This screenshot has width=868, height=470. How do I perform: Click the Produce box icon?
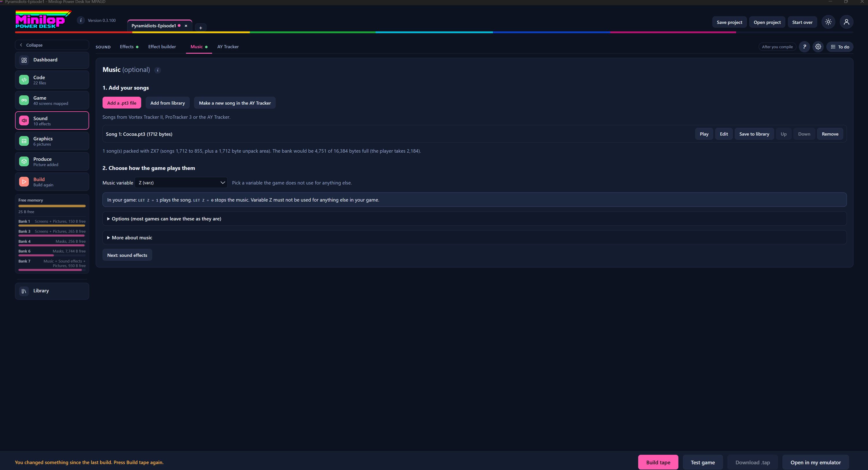24,162
